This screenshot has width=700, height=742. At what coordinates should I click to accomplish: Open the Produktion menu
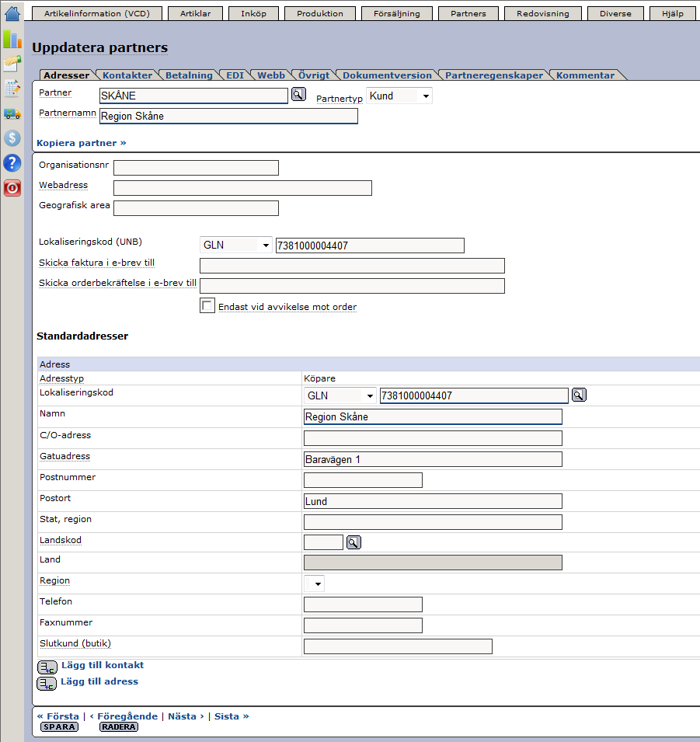[x=320, y=13]
